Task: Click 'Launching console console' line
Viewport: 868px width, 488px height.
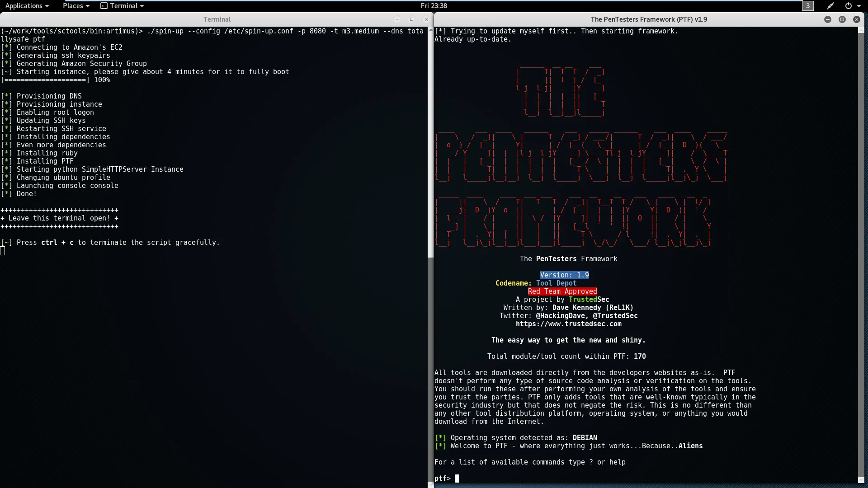Action: tap(60, 186)
